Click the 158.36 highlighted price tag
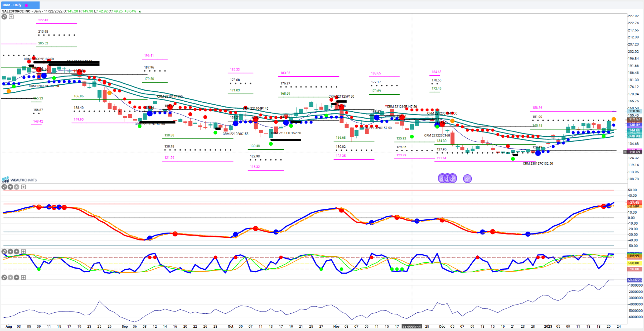 (x=634, y=111)
